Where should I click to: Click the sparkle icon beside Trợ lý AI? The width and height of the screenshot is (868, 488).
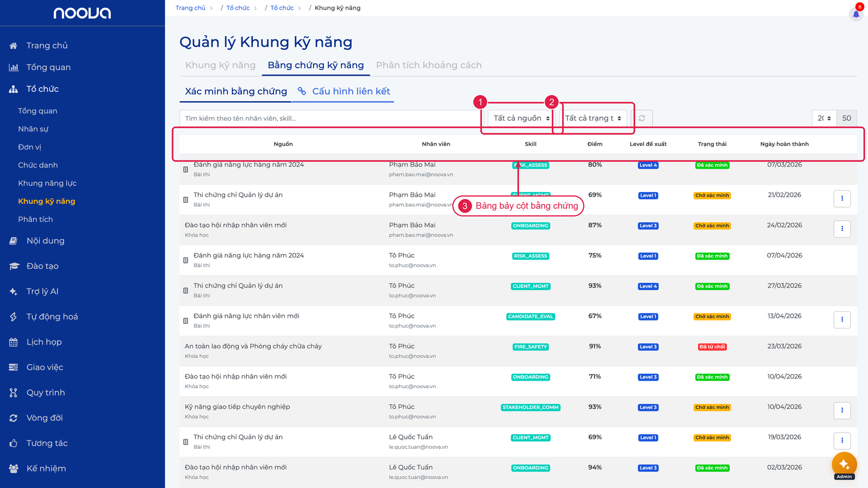(x=14, y=292)
